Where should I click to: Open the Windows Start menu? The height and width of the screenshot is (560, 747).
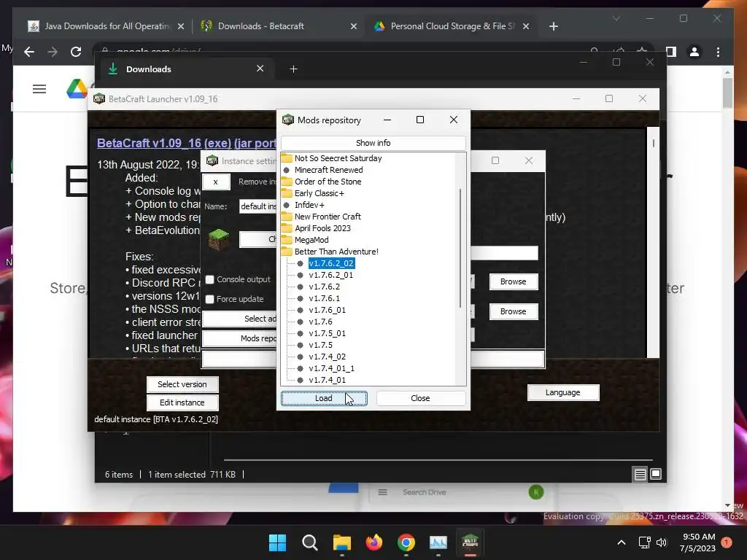tap(278, 542)
